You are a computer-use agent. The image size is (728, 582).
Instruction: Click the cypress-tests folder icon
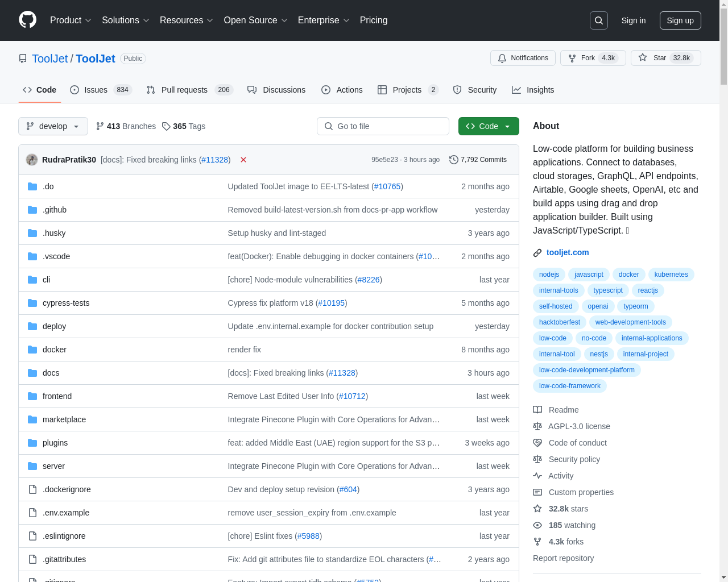32,303
